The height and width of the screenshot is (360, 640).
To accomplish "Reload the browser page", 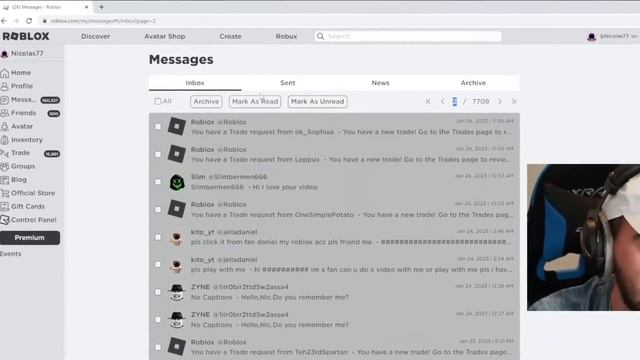I will click(29, 21).
